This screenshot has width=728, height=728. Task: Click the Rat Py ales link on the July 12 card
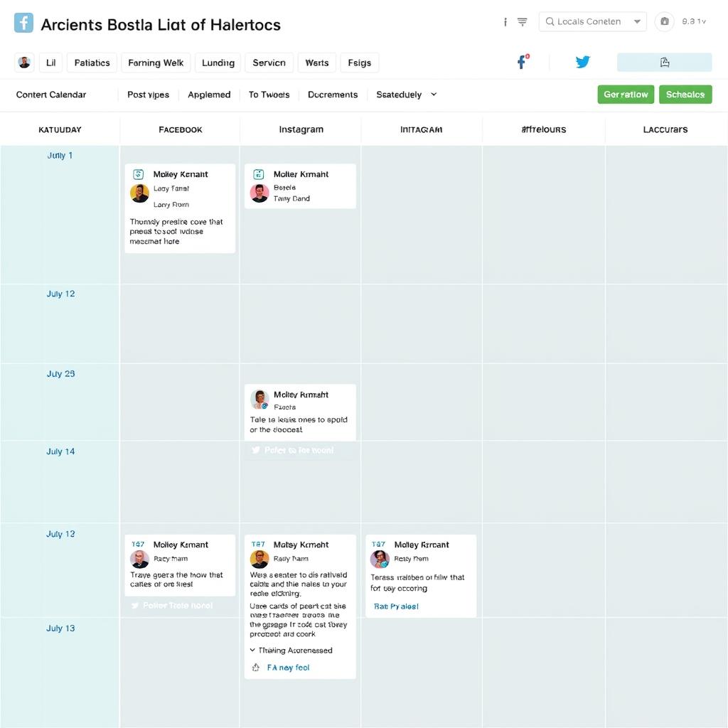(397, 606)
